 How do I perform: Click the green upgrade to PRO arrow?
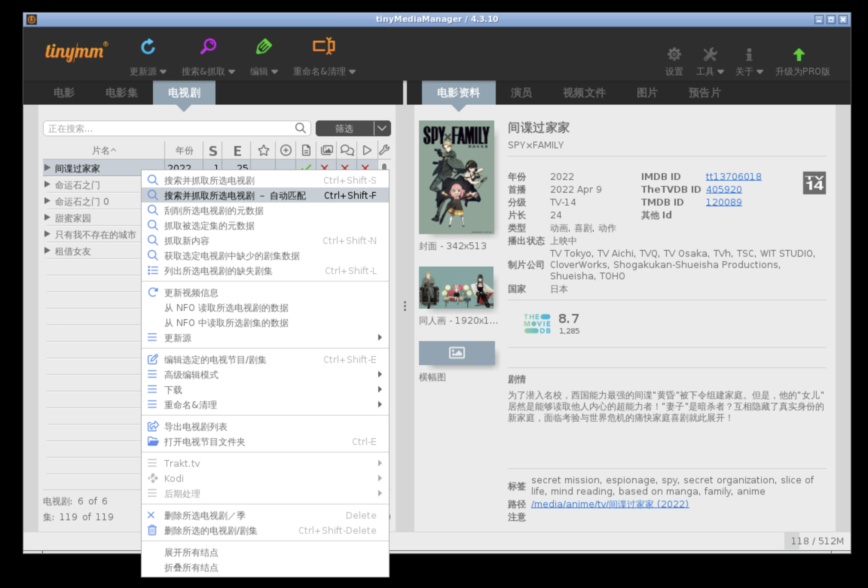point(799,55)
